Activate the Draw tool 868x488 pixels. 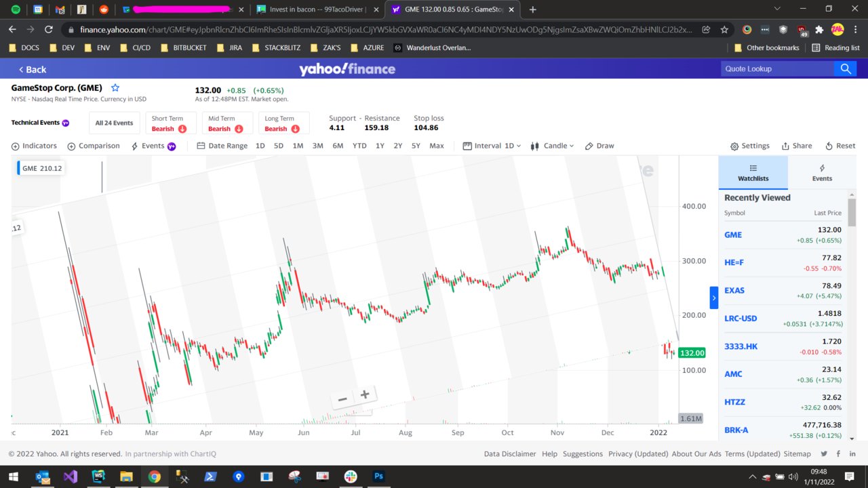tap(599, 146)
